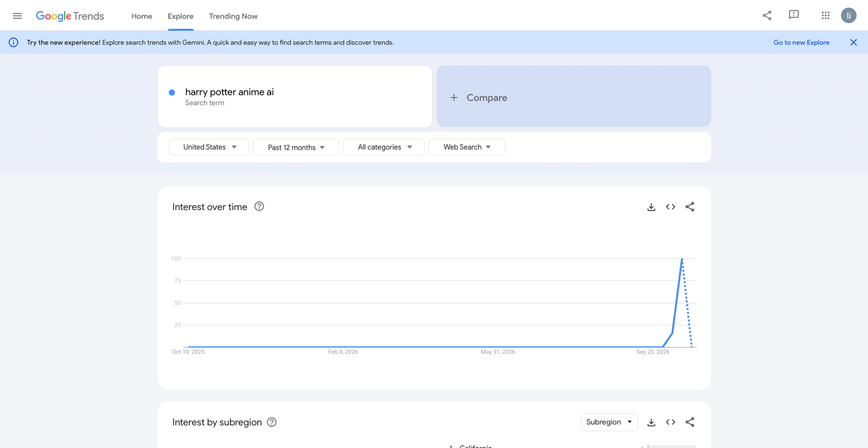This screenshot has height=448, width=868.
Task: Open the account profile avatar
Action: point(848,15)
